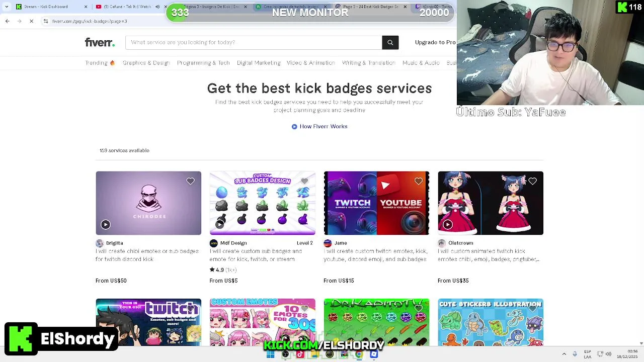Image resolution: width=644 pixels, height=362 pixels.
Task: Open the volume control in the system tray
Action: click(x=608, y=354)
